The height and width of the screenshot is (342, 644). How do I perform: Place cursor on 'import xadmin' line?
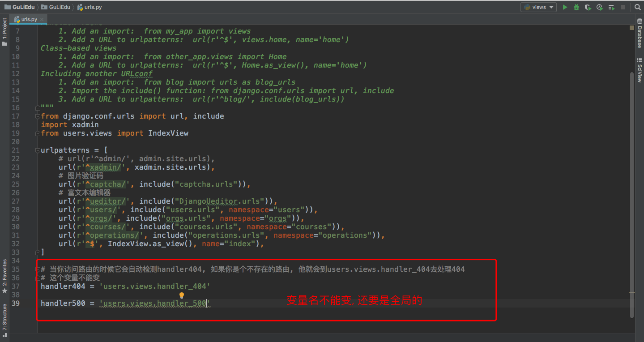pos(69,124)
